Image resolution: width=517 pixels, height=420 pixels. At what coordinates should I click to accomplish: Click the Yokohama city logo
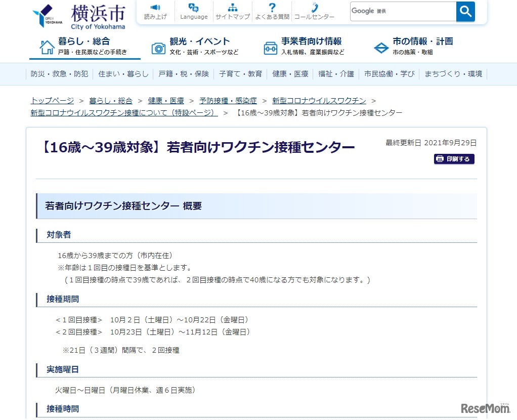pos(78,15)
